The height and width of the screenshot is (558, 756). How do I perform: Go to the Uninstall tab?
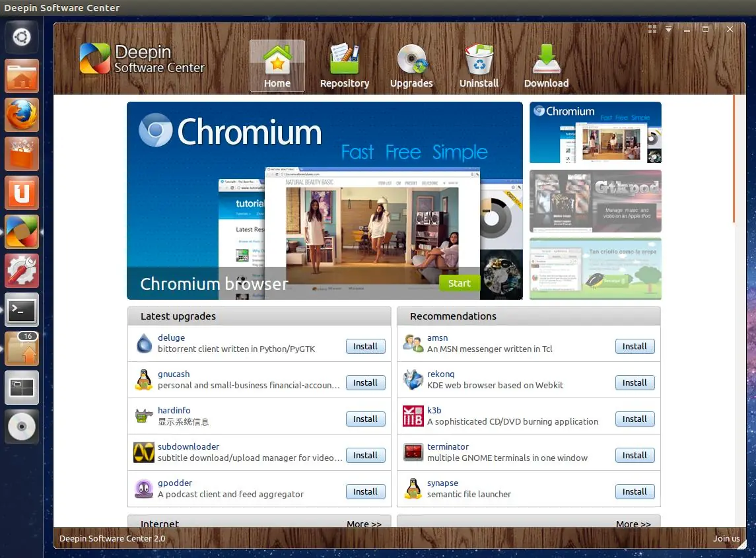(479, 65)
